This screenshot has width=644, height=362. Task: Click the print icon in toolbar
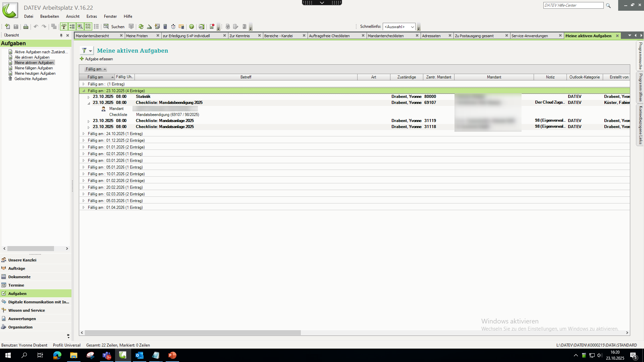tap(25, 27)
